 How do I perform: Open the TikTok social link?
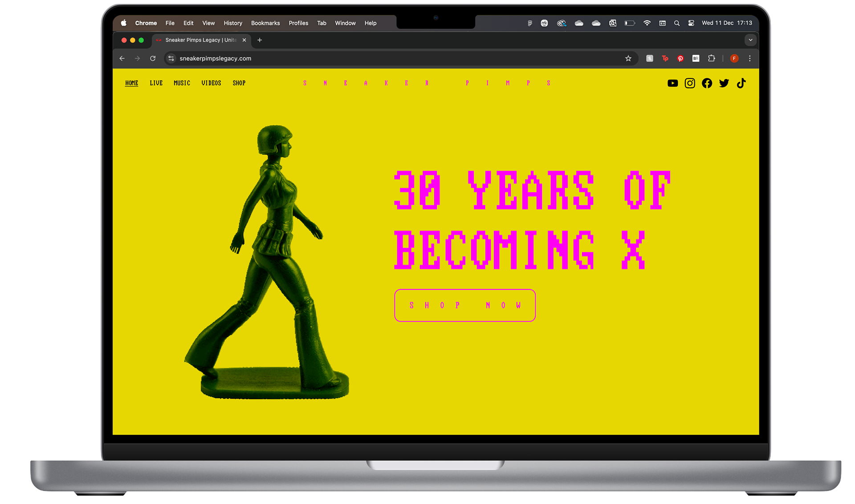(x=741, y=83)
